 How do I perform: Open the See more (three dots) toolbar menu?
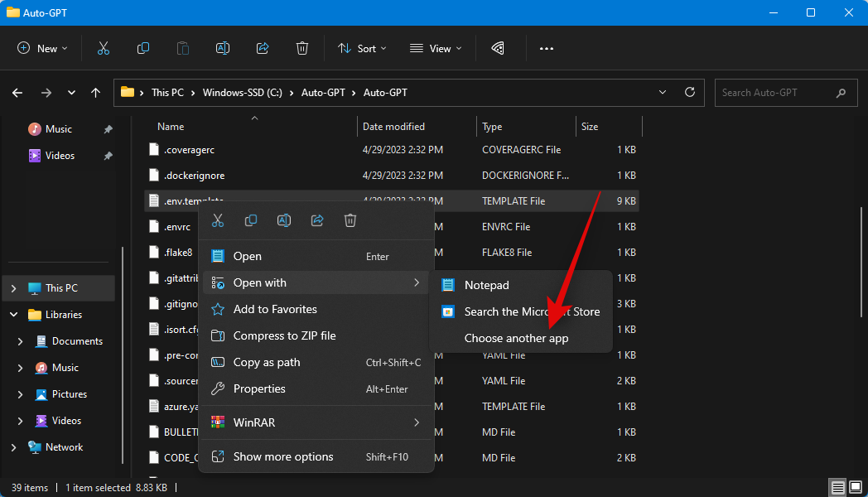pos(547,48)
